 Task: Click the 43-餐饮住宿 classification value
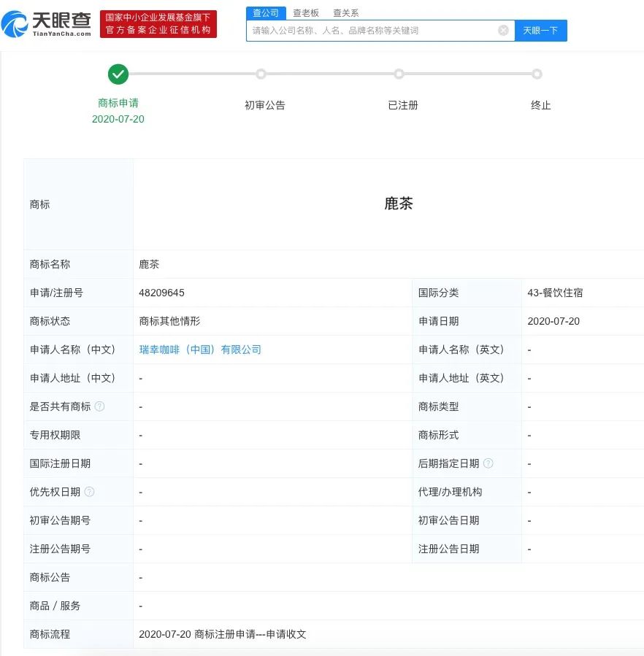(x=555, y=293)
